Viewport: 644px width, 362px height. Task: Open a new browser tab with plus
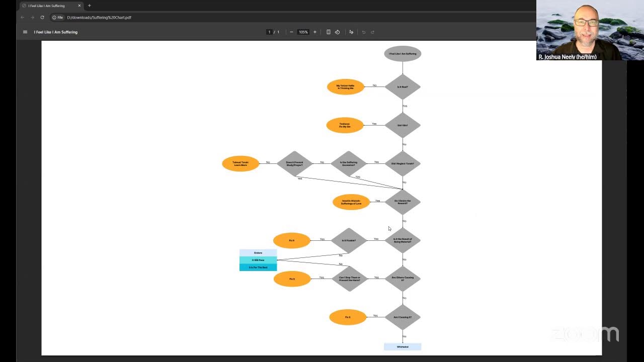[90, 6]
